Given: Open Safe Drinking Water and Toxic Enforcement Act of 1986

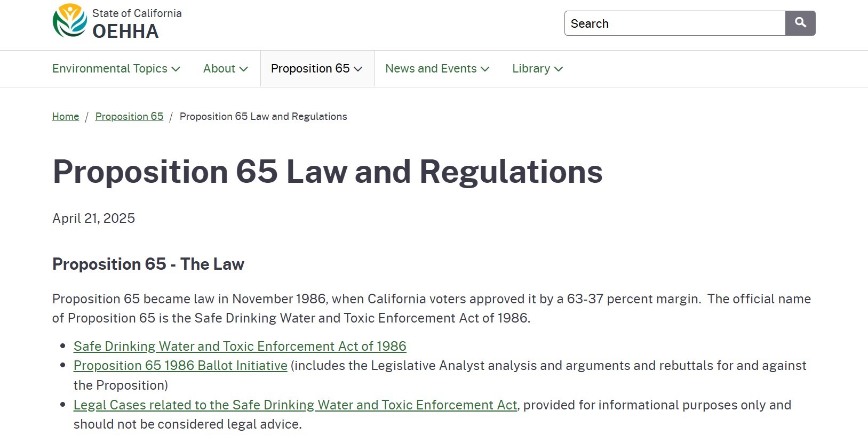Looking at the screenshot, I should pos(240,347).
